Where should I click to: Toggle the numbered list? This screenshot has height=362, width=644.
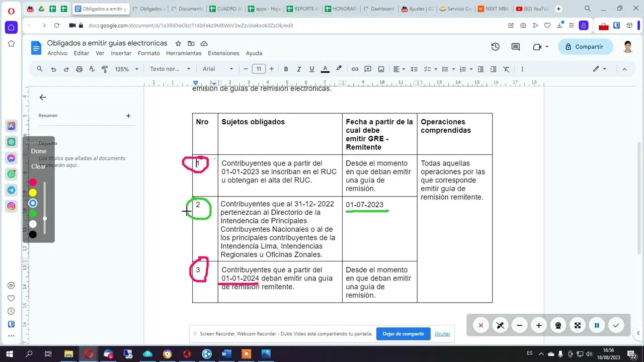pos(462,69)
